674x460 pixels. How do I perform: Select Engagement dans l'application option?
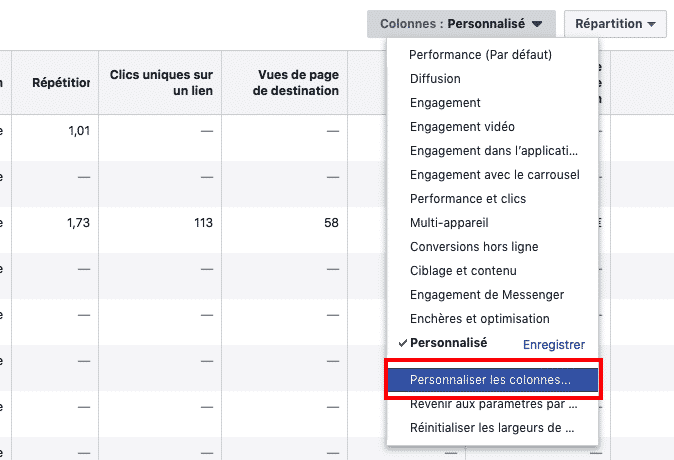coord(493,151)
